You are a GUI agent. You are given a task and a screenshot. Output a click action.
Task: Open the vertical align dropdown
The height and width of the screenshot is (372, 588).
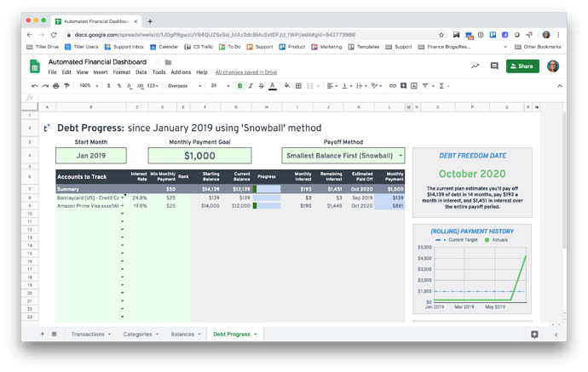click(347, 86)
